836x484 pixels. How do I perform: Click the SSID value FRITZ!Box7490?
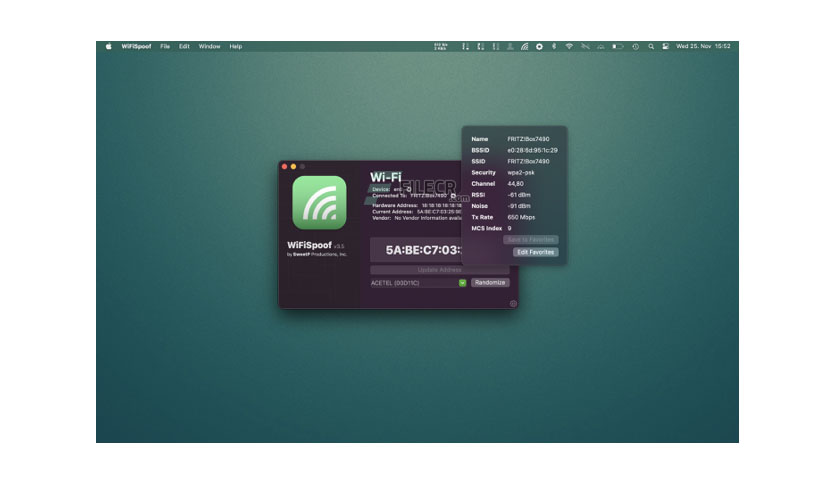(528, 162)
